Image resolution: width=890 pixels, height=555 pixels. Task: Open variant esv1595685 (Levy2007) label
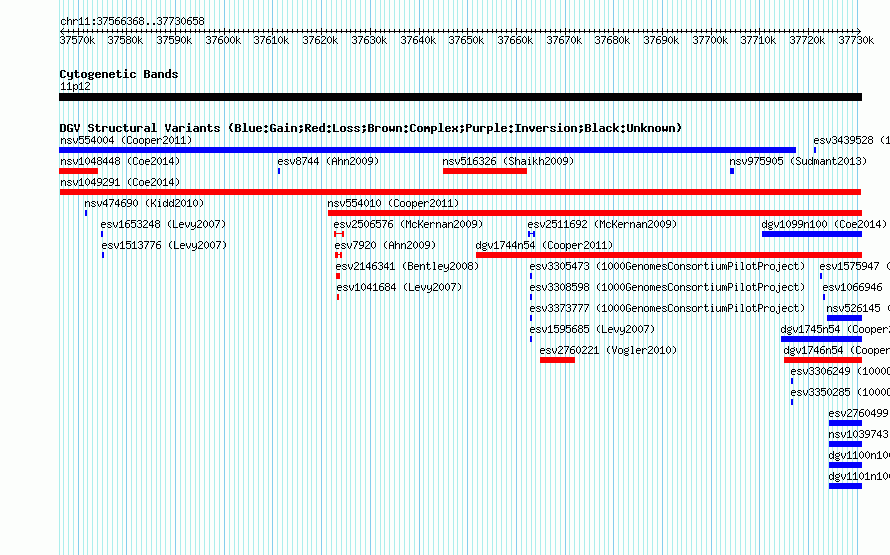(x=592, y=329)
